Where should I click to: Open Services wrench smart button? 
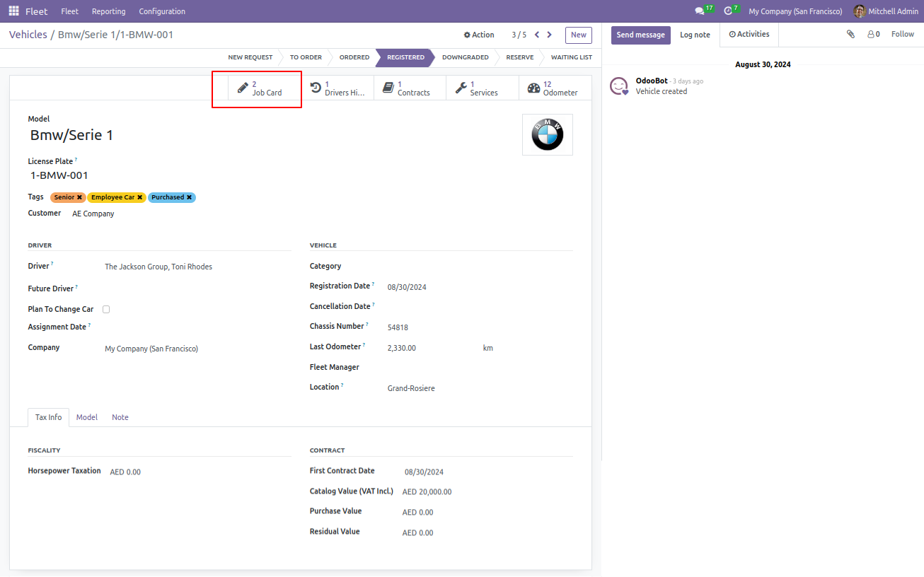point(483,88)
